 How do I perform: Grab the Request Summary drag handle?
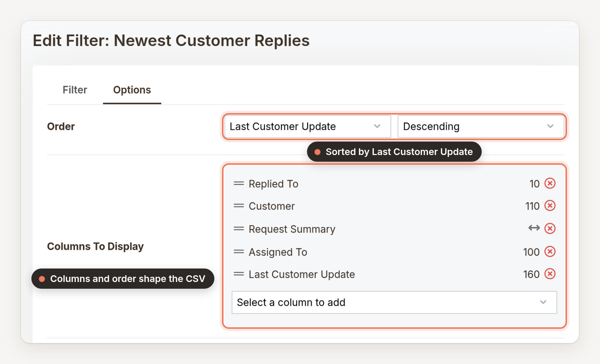coord(239,228)
